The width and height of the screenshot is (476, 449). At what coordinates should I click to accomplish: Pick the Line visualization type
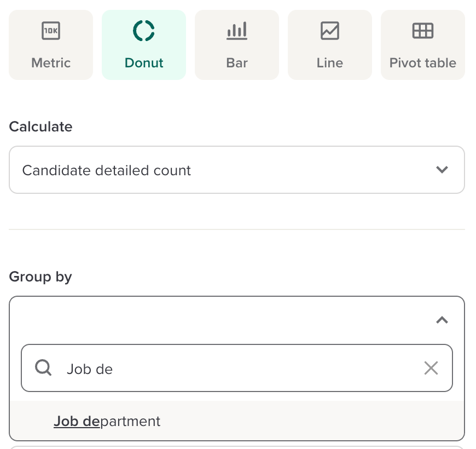[x=330, y=63]
